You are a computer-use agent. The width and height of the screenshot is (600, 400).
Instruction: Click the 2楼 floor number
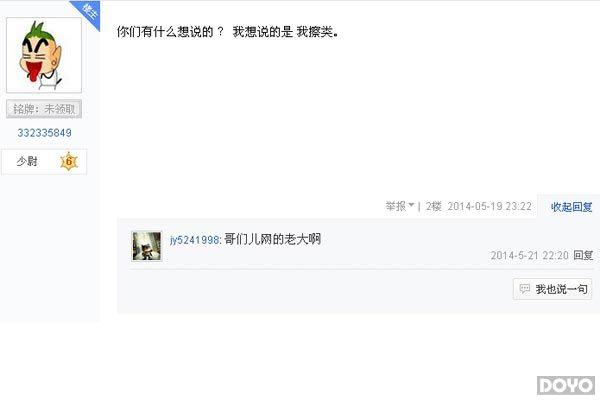[x=434, y=206]
